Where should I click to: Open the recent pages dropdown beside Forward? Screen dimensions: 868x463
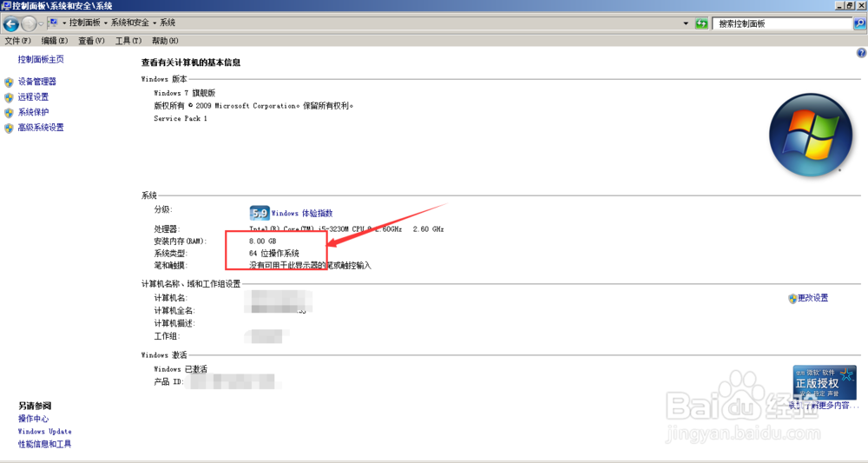click(x=41, y=23)
